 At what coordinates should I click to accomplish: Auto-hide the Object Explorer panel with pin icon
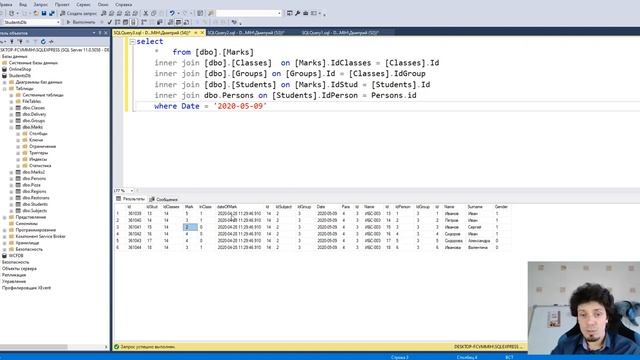click(100, 33)
